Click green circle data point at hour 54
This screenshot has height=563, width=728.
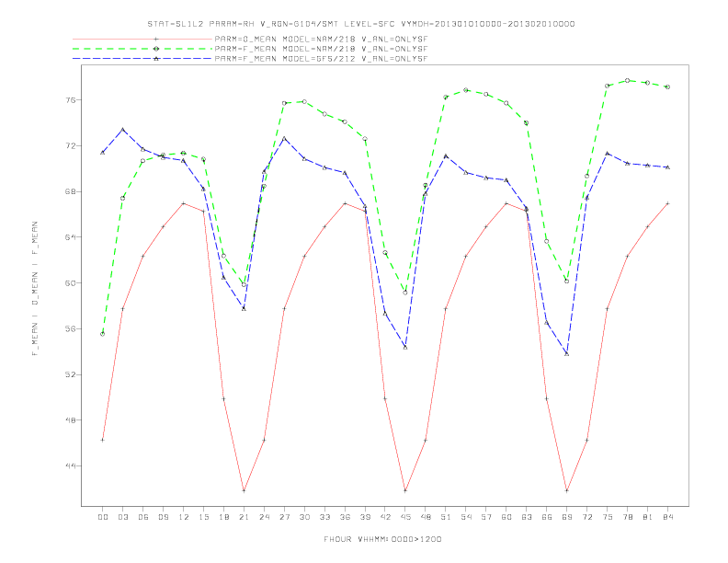466,90
